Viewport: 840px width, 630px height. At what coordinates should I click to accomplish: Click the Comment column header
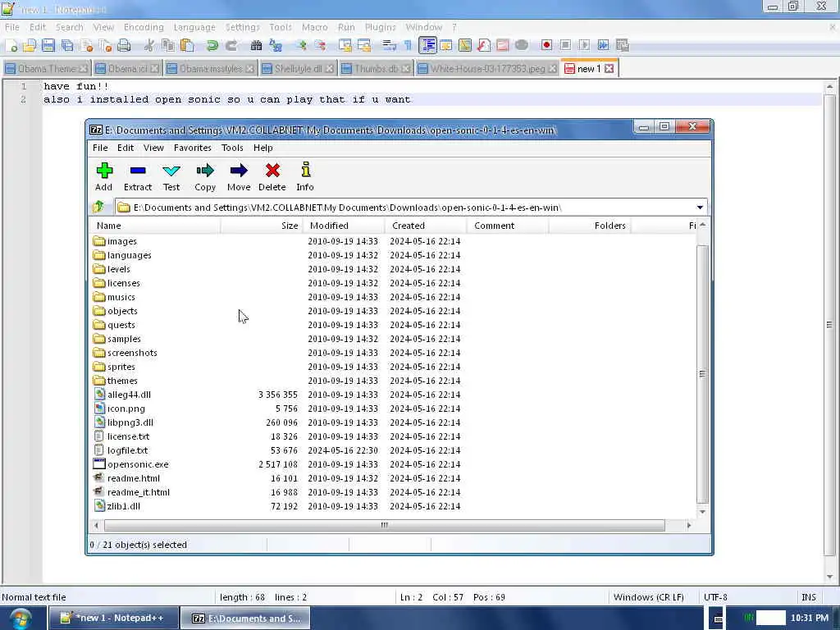(508, 226)
